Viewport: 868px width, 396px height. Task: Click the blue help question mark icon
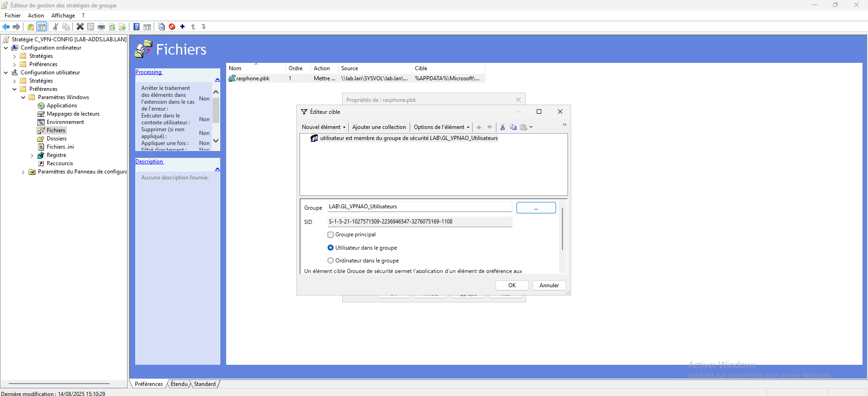tap(136, 27)
